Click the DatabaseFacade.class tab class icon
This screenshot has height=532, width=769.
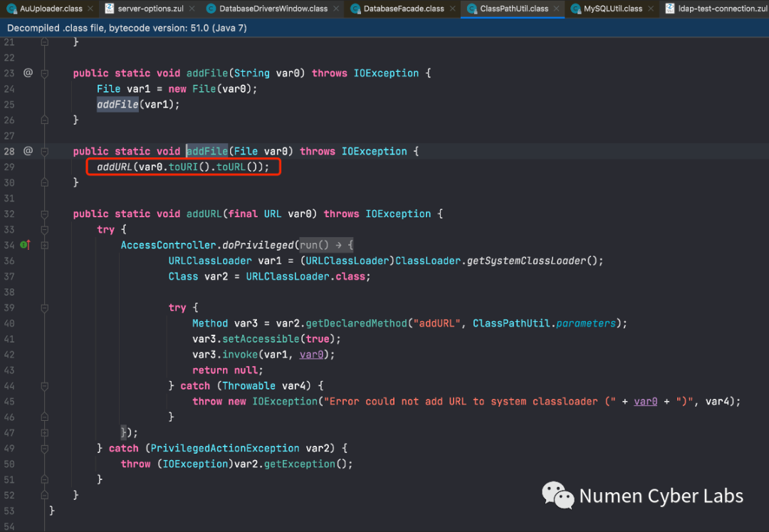coord(355,9)
